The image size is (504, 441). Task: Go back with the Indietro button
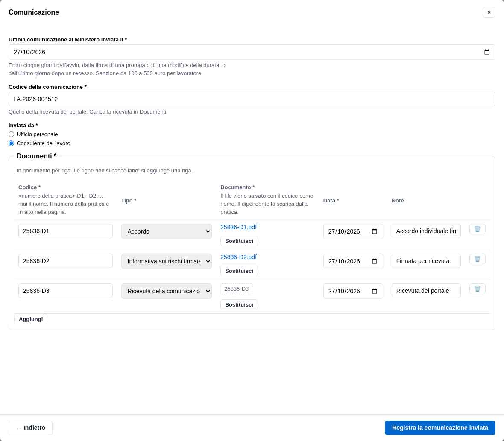(30, 428)
